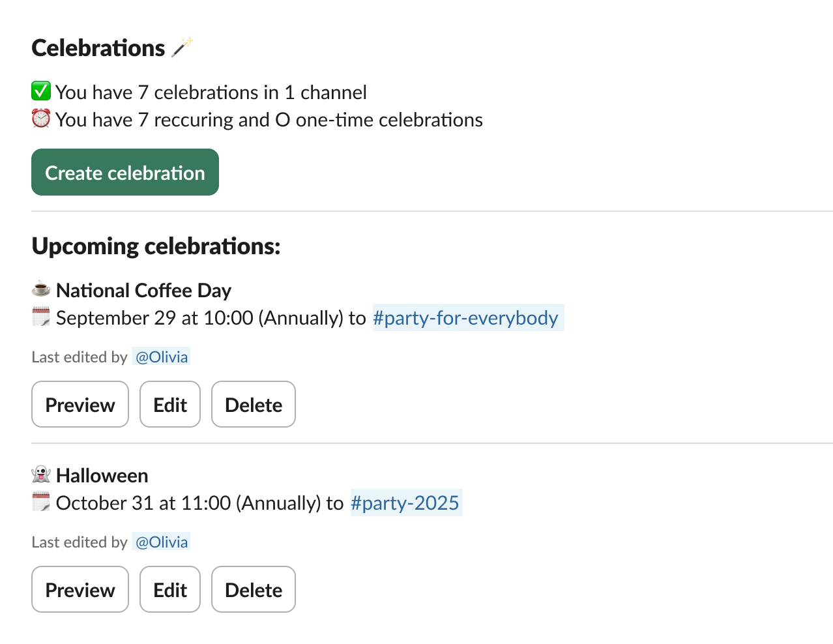Click the Upcoming celebrations heading

(155, 246)
